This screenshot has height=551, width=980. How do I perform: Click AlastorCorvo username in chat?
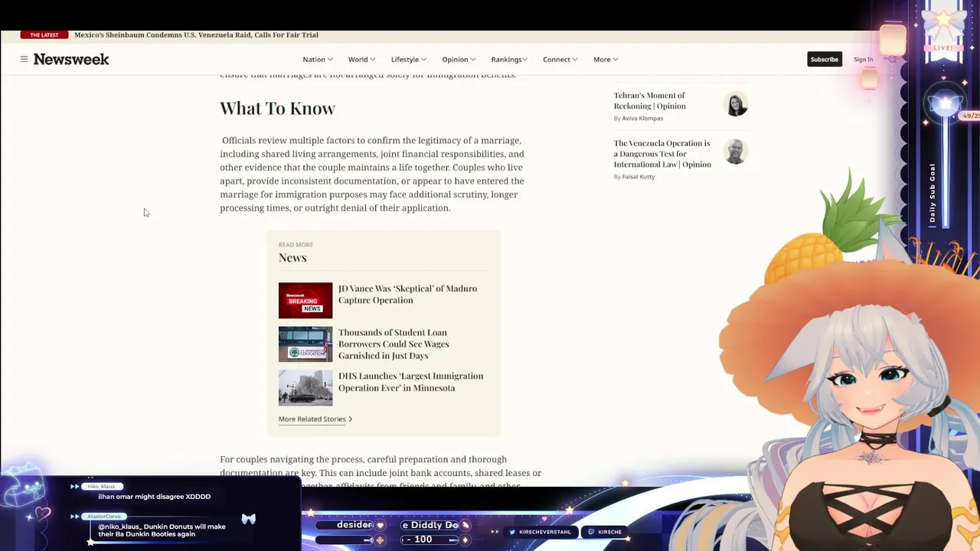pyautogui.click(x=104, y=517)
